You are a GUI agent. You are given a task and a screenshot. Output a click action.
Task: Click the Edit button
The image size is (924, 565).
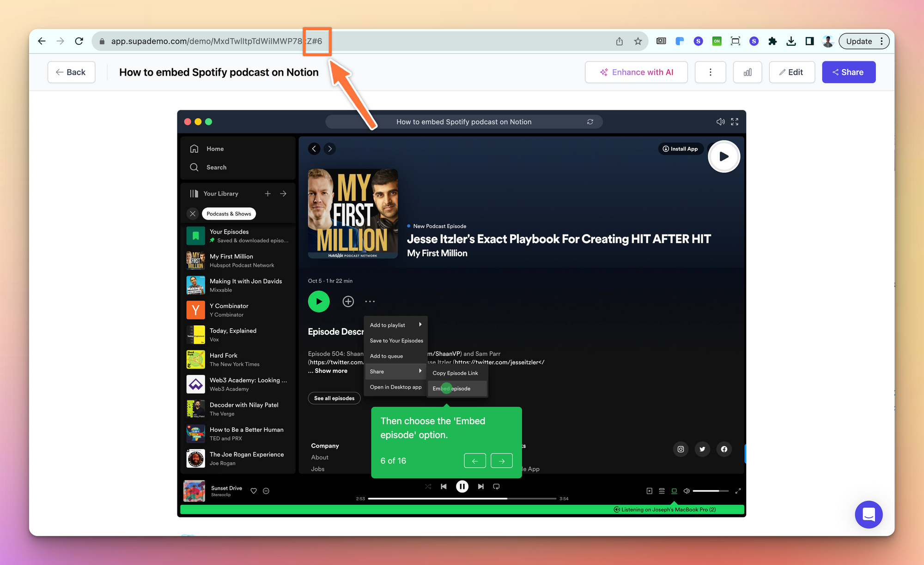(x=792, y=72)
